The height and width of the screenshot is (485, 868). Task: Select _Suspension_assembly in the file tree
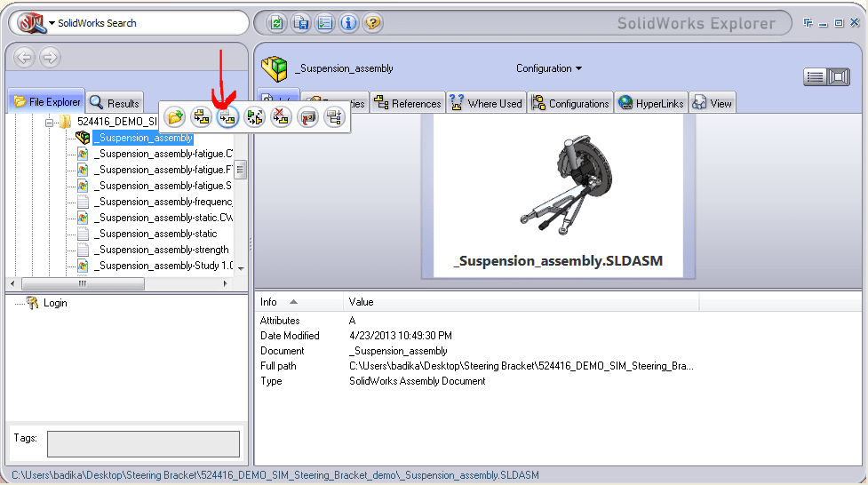tap(143, 138)
